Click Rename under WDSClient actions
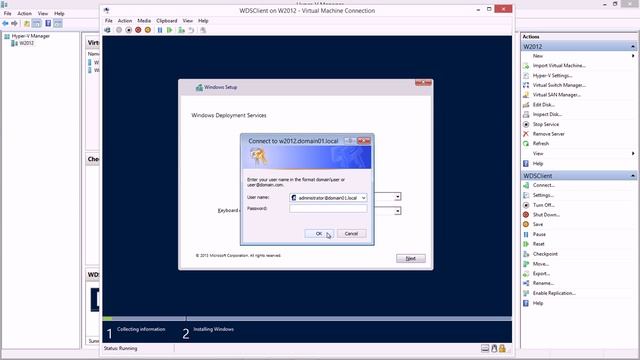This screenshot has width=640, height=360. 543,283
